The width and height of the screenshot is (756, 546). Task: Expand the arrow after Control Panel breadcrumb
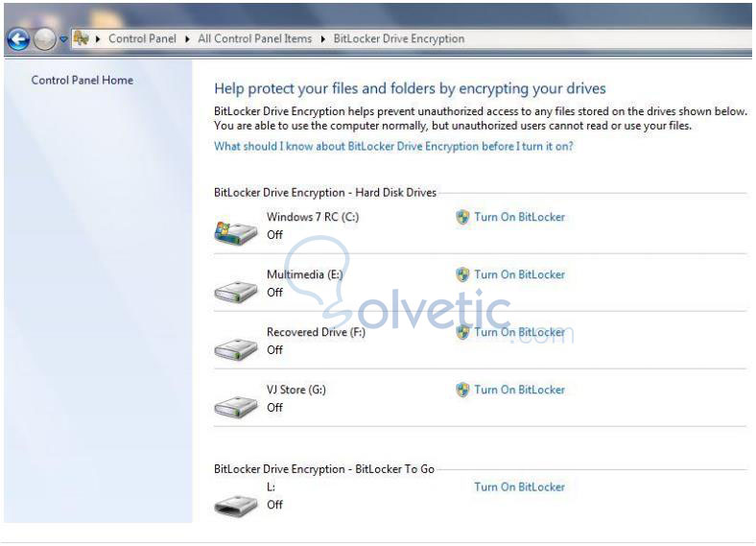click(187, 39)
